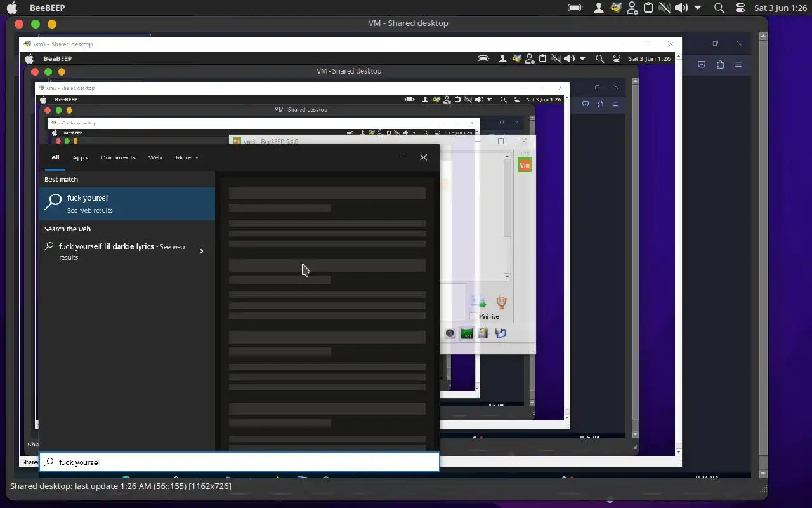812x508 pixels.
Task: Click the VM - Shared desktop title of outermost window
Action: tap(409, 23)
